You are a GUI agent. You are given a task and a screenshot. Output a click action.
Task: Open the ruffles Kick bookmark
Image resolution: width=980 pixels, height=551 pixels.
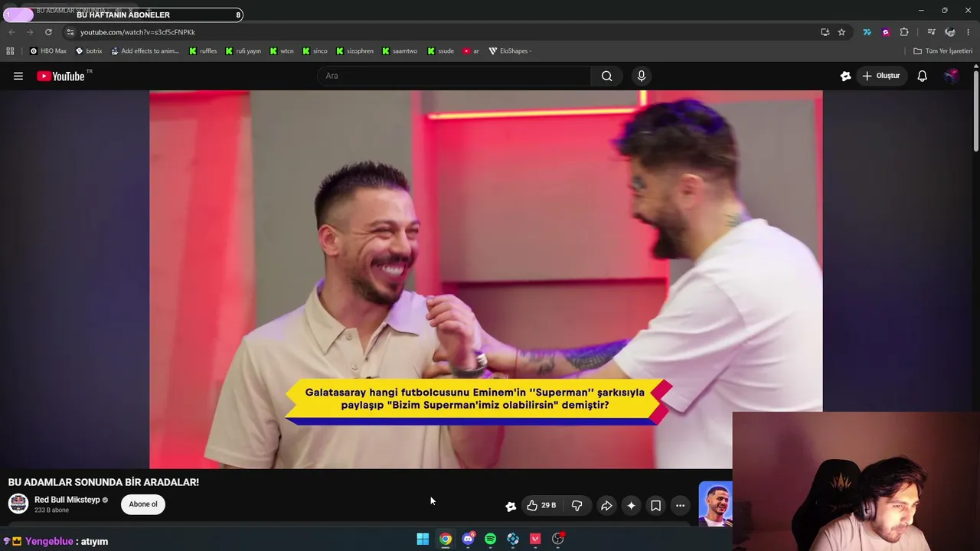(203, 51)
